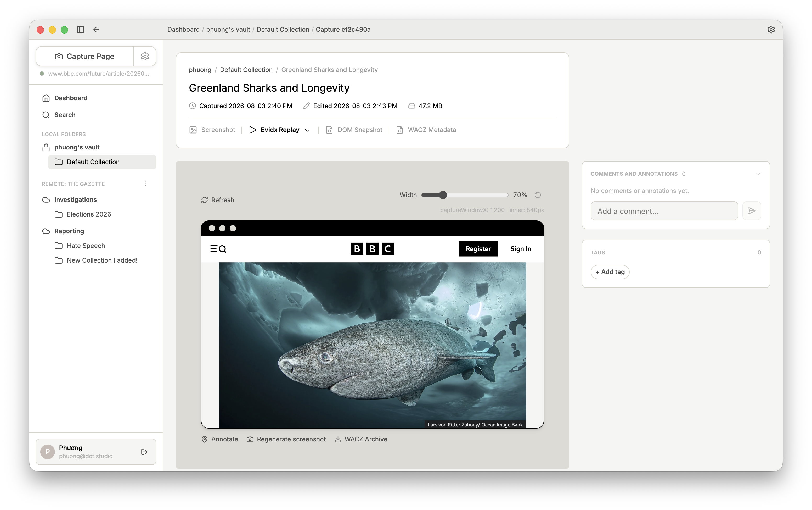
Task: Reset the width with the undo icon
Action: coord(538,195)
